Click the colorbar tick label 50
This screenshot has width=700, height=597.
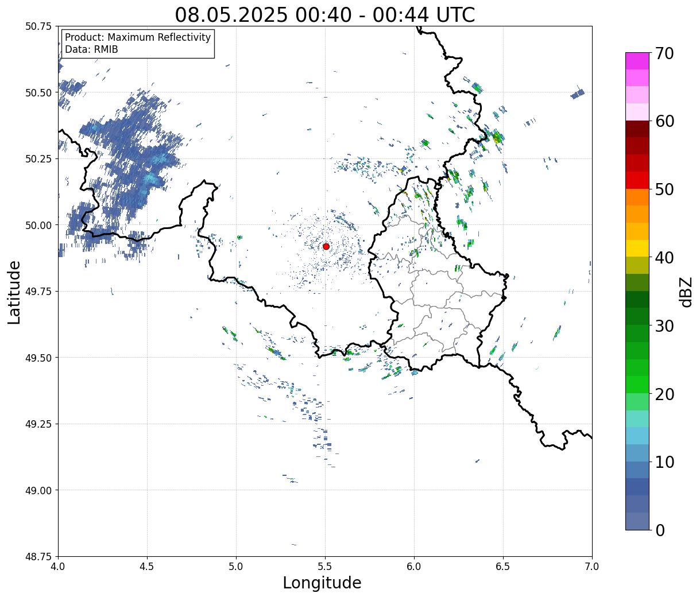(664, 189)
